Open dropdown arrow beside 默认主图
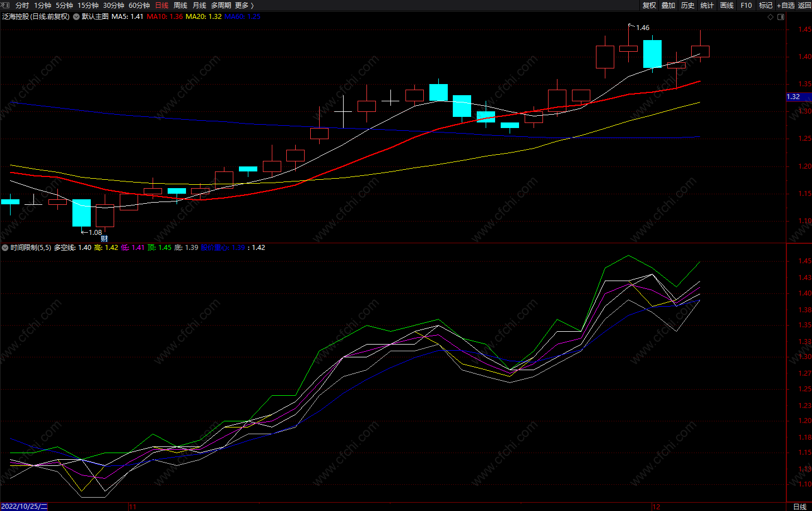This screenshot has width=812, height=511. coord(76,17)
